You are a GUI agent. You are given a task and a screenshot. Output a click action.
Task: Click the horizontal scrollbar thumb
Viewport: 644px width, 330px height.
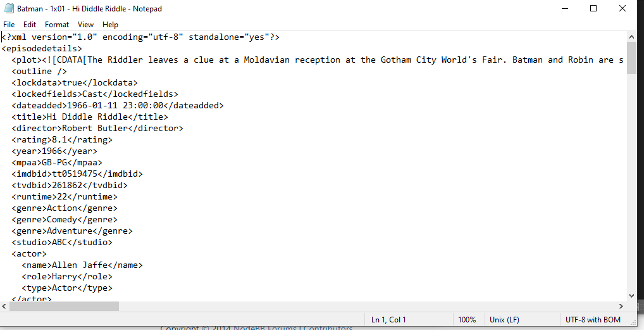[64, 306]
